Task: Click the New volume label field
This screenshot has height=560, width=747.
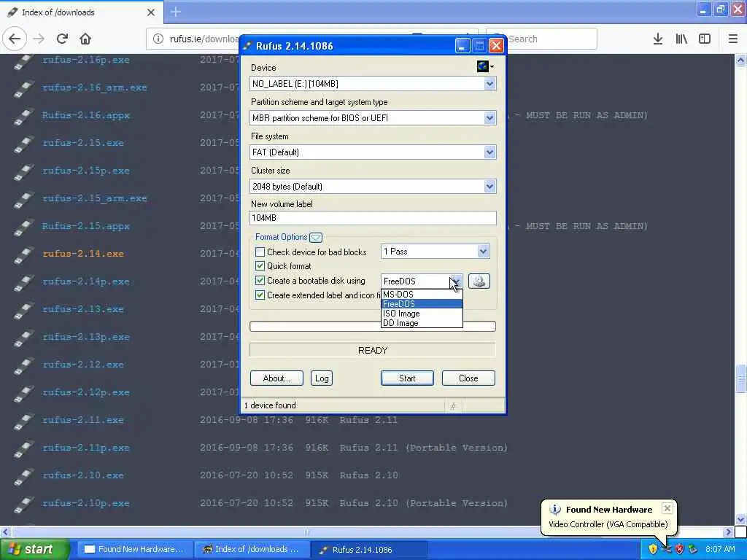Action: (373, 218)
